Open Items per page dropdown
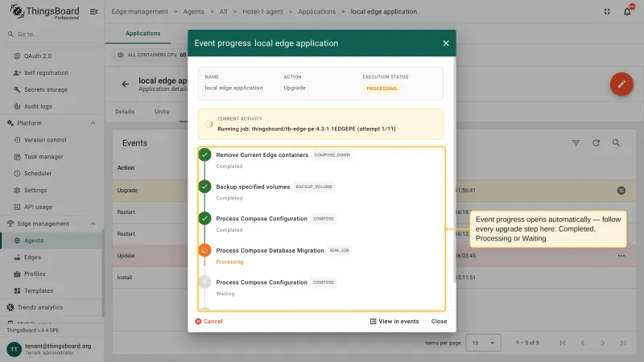Image resolution: width=644 pixels, height=362 pixels. pos(484,343)
